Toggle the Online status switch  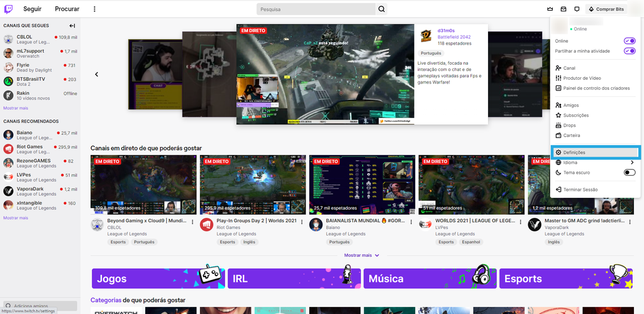point(629,41)
